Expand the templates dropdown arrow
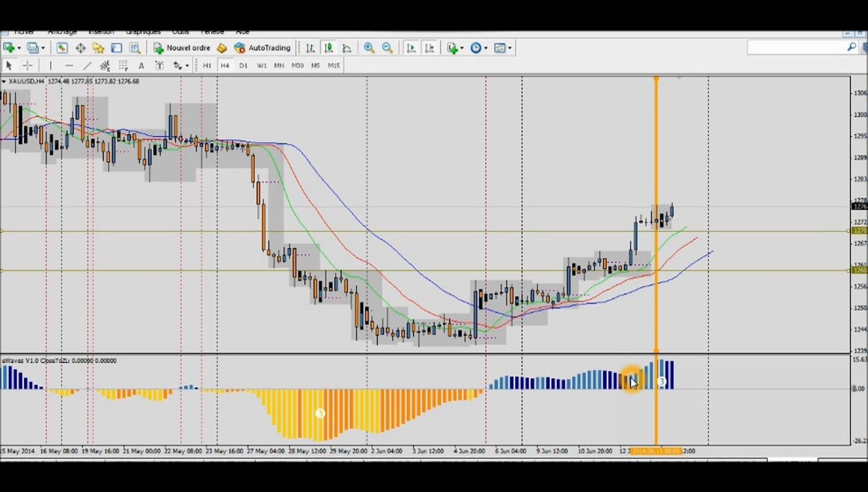The height and width of the screenshot is (492, 868). tap(510, 48)
